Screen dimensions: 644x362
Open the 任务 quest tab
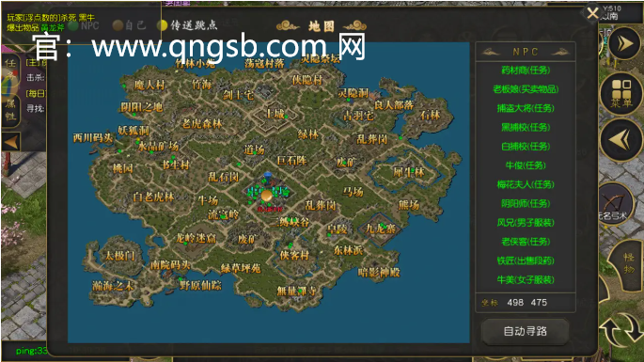pos(10,69)
